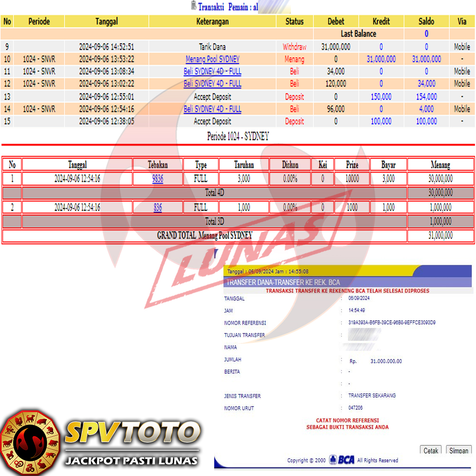
Task: Click the 9836 tebakan number link
Action: pyautogui.click(x=158, y=179)
